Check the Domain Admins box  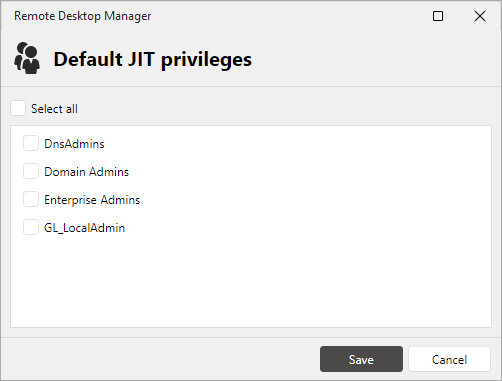click(x=31, y=171)
